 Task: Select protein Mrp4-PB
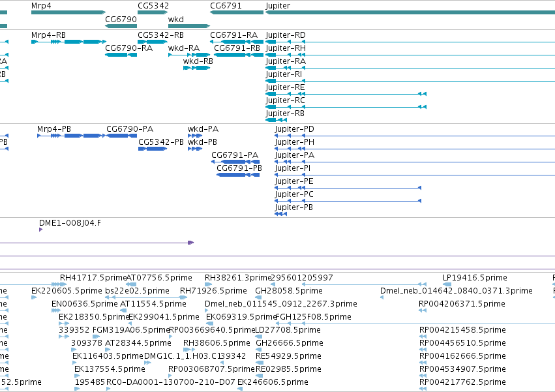(54, 129)
